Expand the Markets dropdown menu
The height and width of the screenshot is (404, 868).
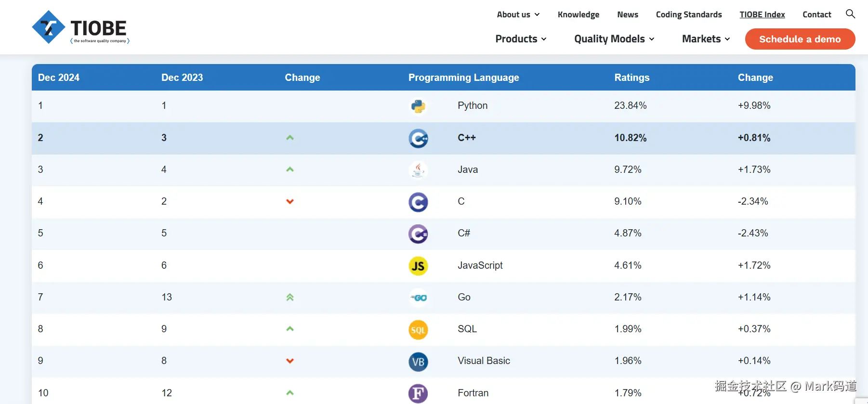click(x=706, y=39)
